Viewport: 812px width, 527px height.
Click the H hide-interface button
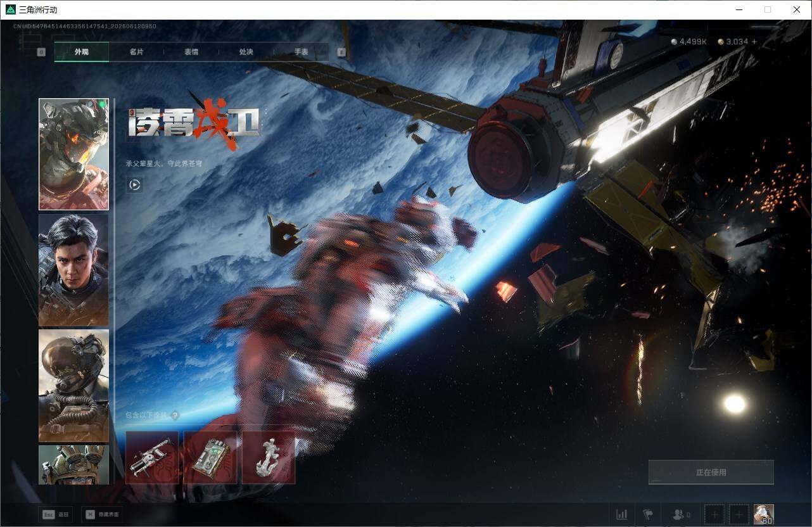pyautogui.click(x=103, y=514)
